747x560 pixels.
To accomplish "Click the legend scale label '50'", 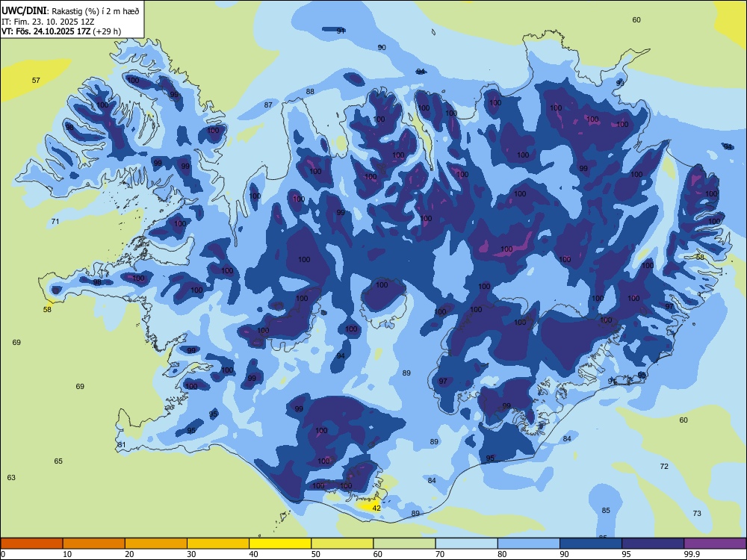I will click(316, 554).
